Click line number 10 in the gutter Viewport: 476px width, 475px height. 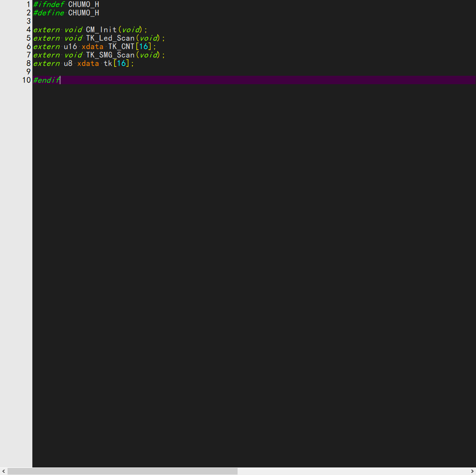coord(27,80)
